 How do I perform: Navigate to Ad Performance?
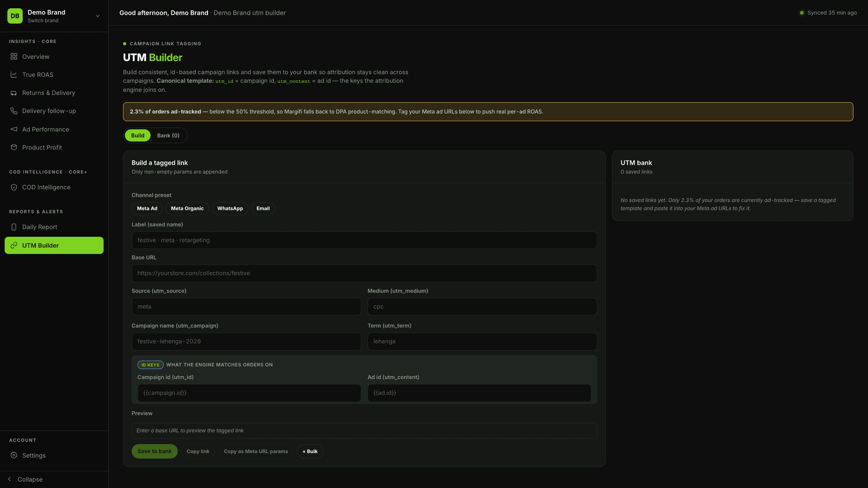tap(54, 129)
